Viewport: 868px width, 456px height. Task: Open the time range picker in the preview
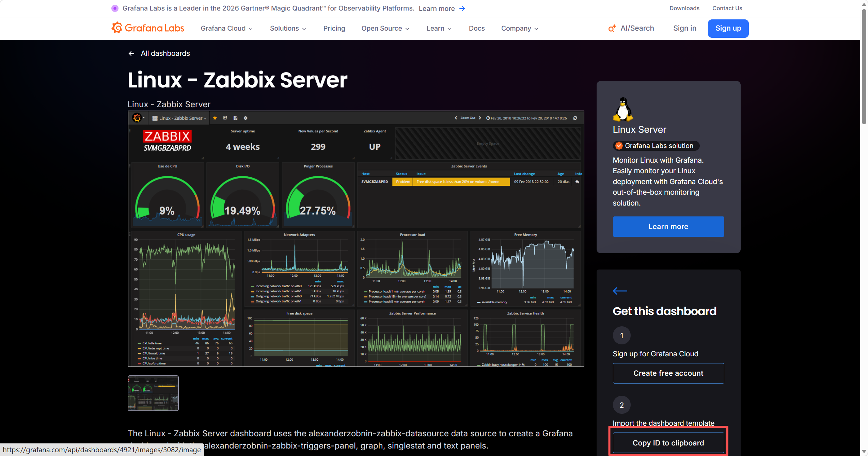coord(526,118)
